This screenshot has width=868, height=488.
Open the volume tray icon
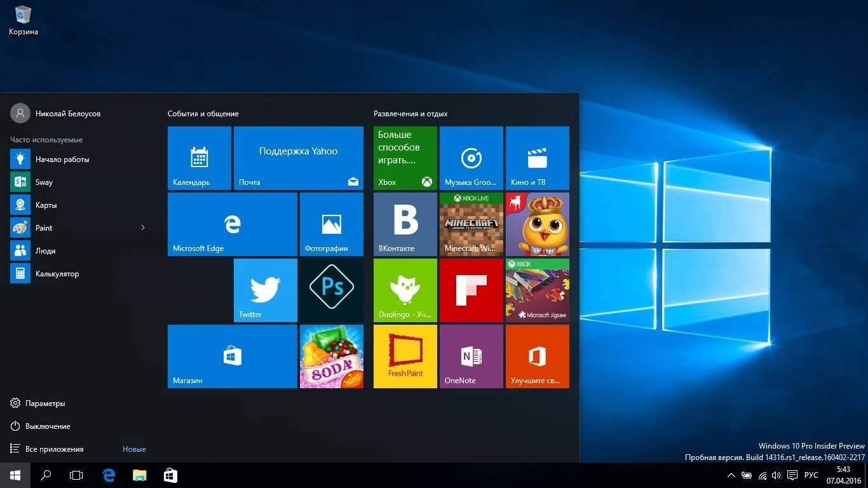[x=776, y=475]
